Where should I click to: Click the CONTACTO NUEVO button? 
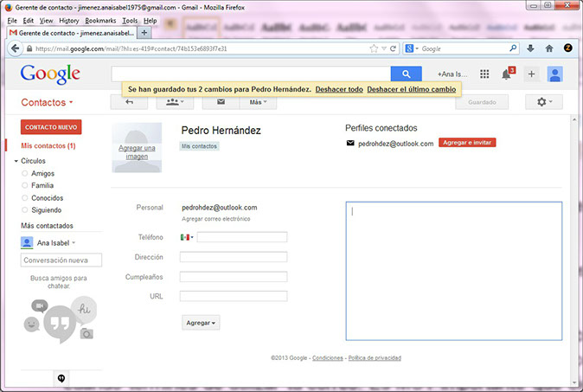51,127
